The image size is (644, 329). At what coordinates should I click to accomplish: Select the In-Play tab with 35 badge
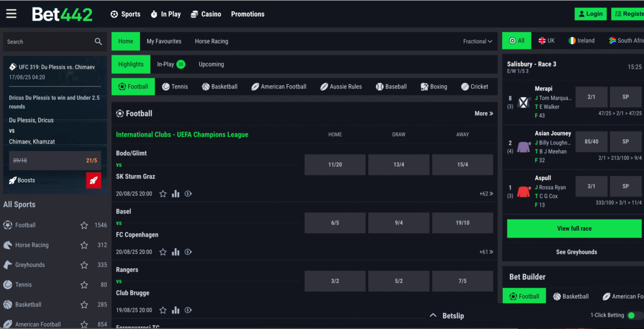point(171,64)
